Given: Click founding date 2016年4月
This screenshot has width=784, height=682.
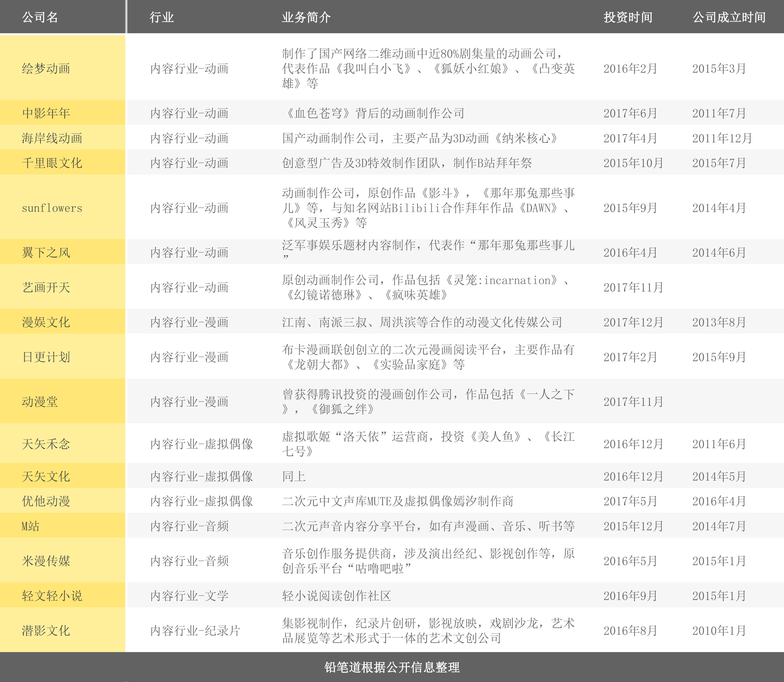Looking at the screenshot, I should [719, 501].
